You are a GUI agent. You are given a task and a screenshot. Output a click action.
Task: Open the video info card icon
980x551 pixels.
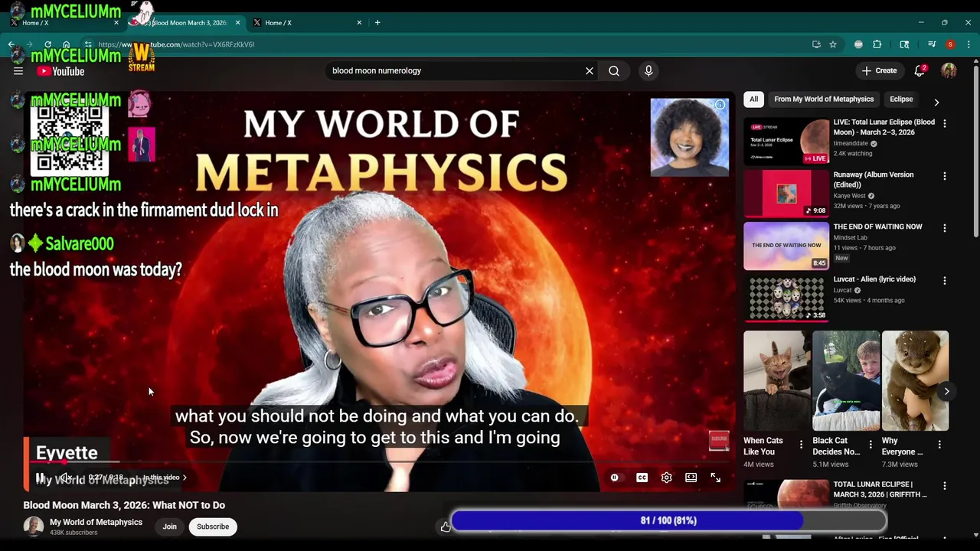720,105
